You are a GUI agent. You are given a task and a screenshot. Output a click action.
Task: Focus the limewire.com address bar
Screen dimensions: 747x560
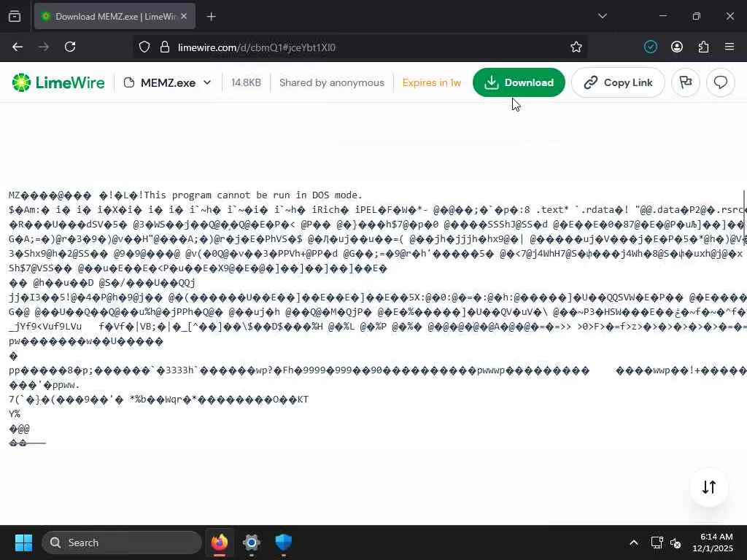(x=359, y=47)
